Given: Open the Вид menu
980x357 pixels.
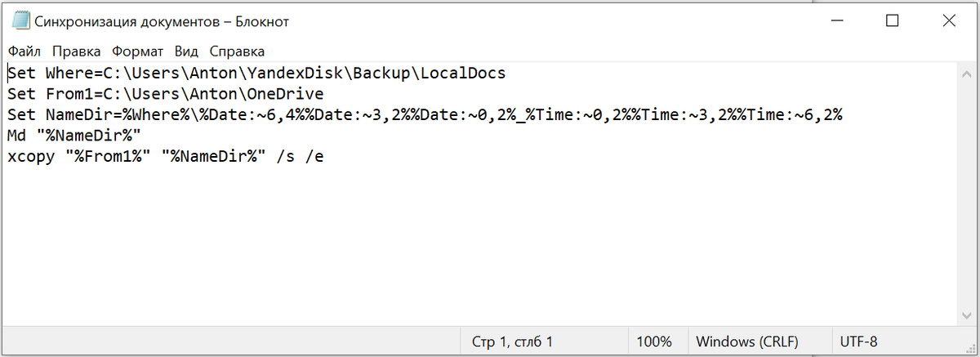Looking at the screenshot, I should 186,51.
